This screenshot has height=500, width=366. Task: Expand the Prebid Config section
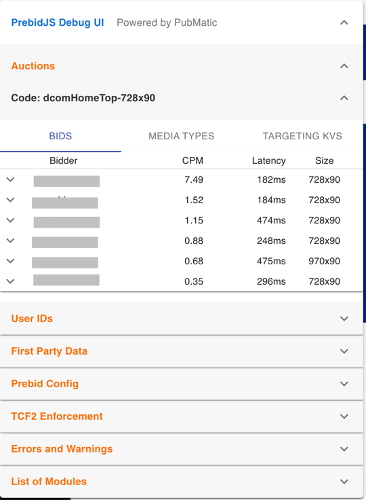181,384
